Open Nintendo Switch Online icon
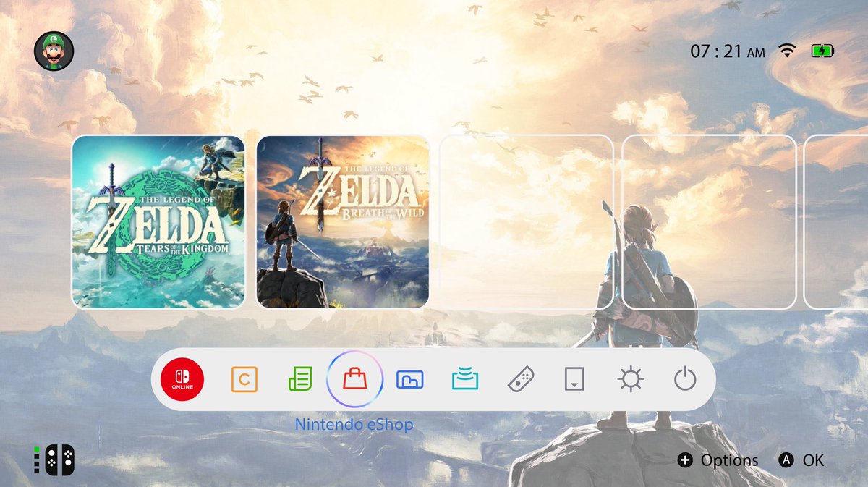The image size is (868, 487). (x=182, y=379)
